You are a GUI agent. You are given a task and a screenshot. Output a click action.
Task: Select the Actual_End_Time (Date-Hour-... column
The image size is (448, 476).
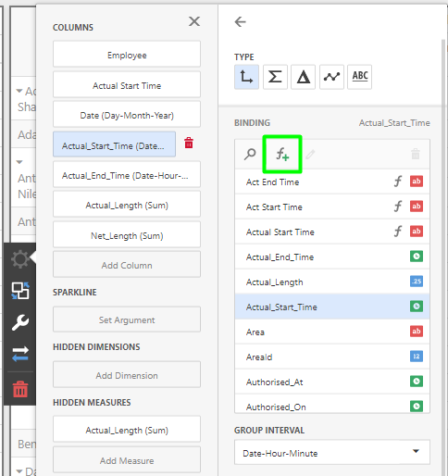tap(127, 174)
